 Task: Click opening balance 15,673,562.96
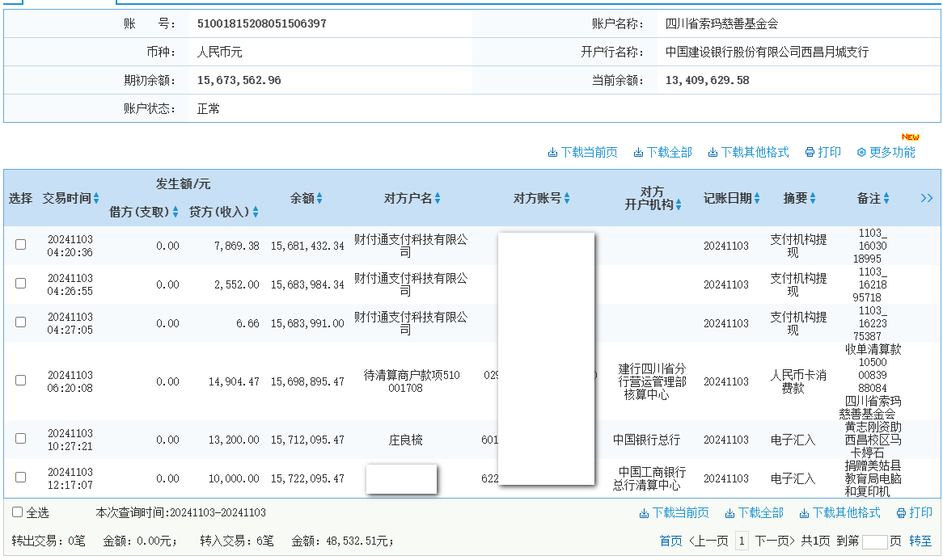pos(239,80)
